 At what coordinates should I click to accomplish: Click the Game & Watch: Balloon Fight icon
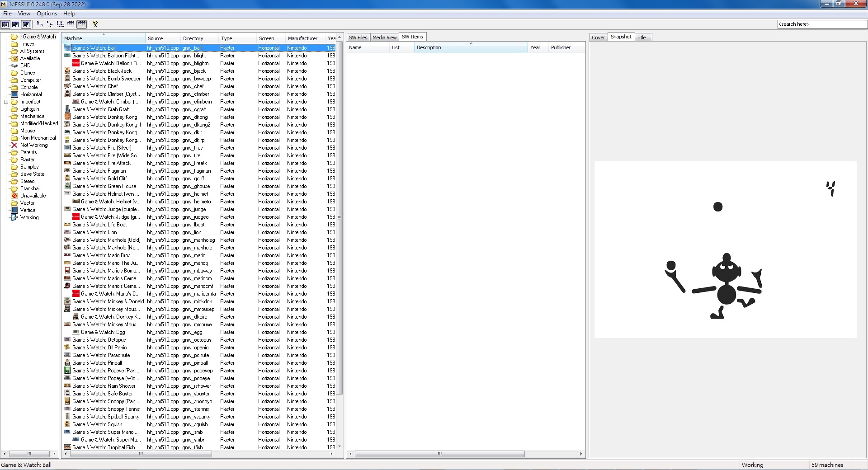pos(67,56)
